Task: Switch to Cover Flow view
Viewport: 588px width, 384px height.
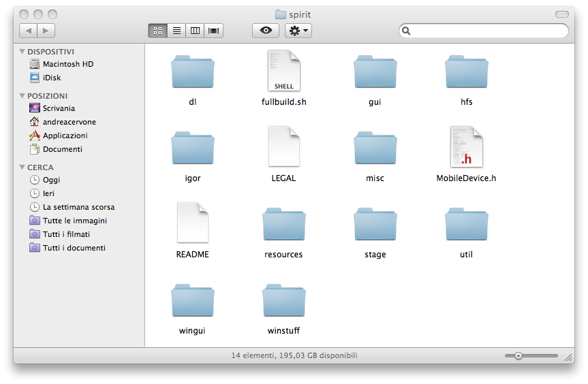Action: click(214, 31)
